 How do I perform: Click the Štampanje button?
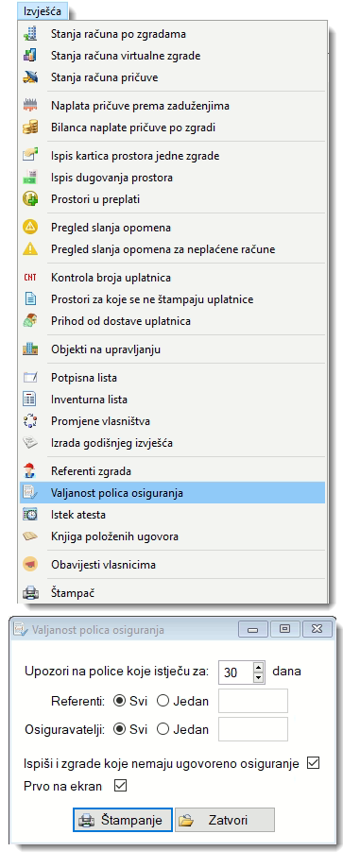(123, 820)
